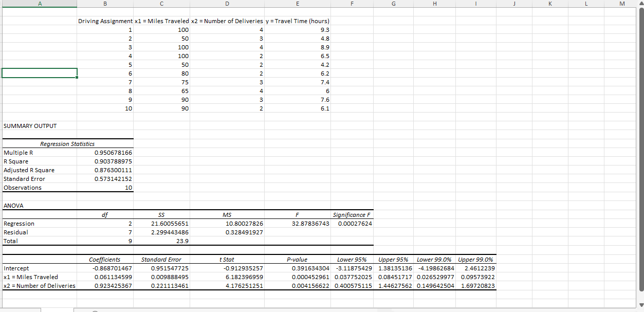Click the vertical scrollbar up arrow

[x=640, y=4]
